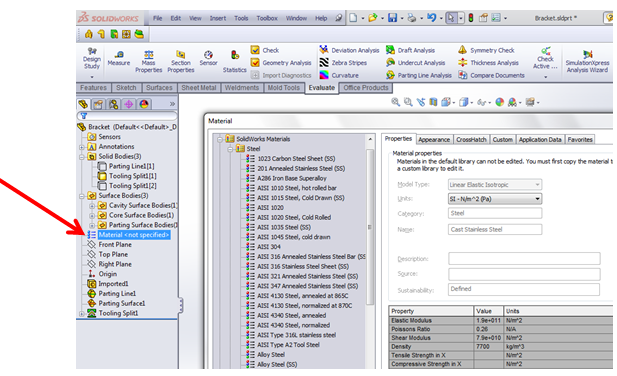Collapse the Surface Bodies(3) folder
Screen dimensions: 617x376
(x=81, y=196)
